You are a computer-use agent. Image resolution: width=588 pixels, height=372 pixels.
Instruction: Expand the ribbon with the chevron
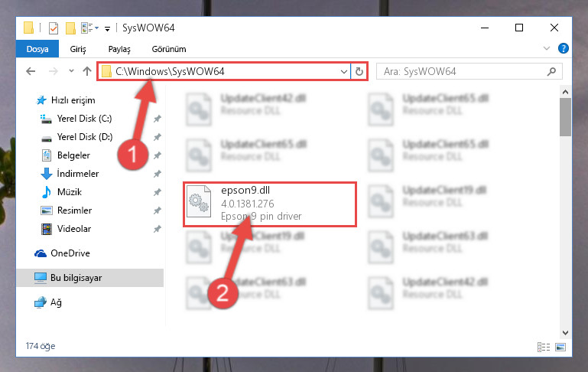[x=547, y=48]
